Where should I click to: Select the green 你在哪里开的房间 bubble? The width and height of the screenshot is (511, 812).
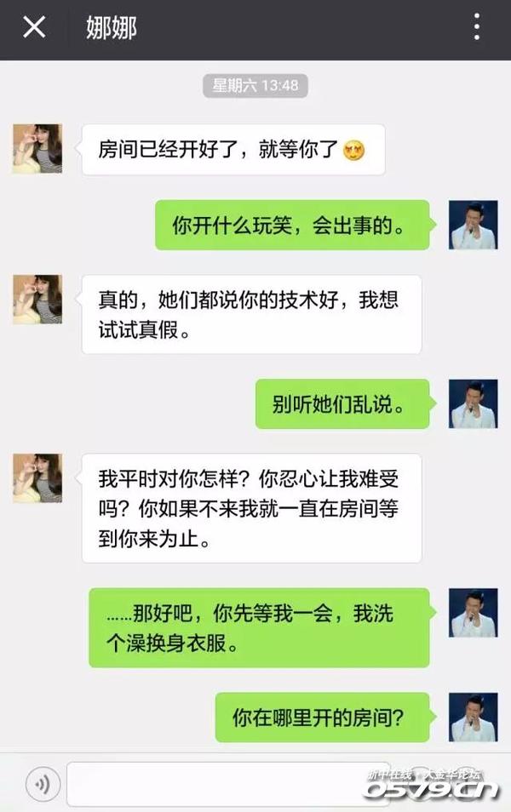click(x=322, y=718)
